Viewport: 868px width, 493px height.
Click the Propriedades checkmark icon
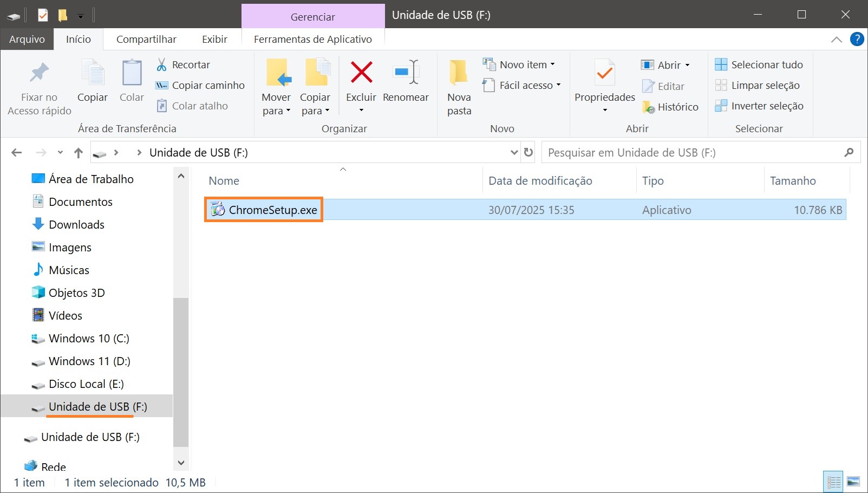coord(605,73)
